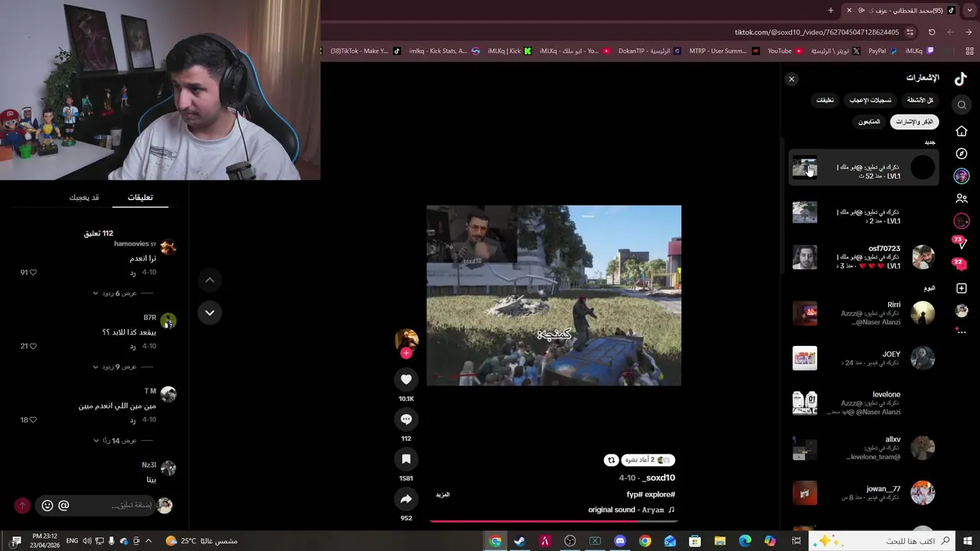Close the notifications panel with X
This screenshot has width=980, height=551.
point(792,79)
